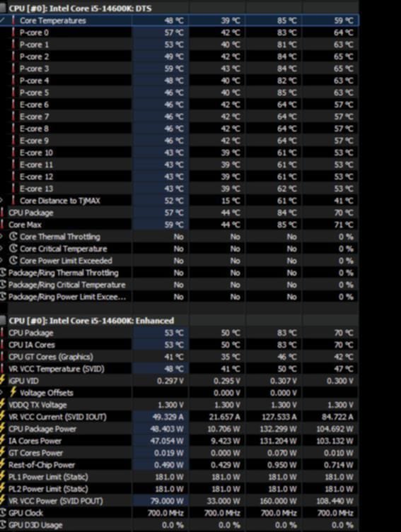The height and width of the screenshot is (532, 401).
Task: Click clock icon beside Core Thermal Throttling
Action: point(13,237)
